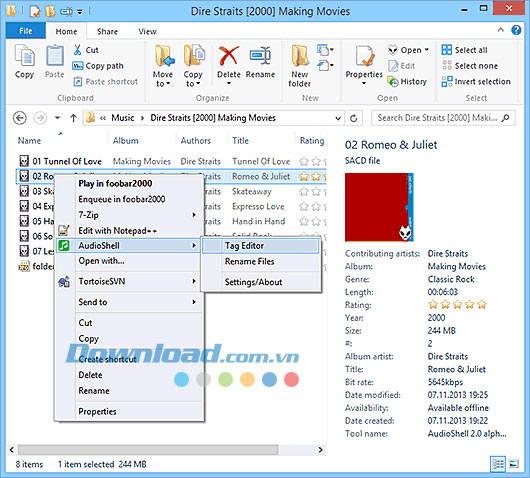Click the red X Delete icon
The height and width of the screenshot is (478, 530).
[228, 56]
